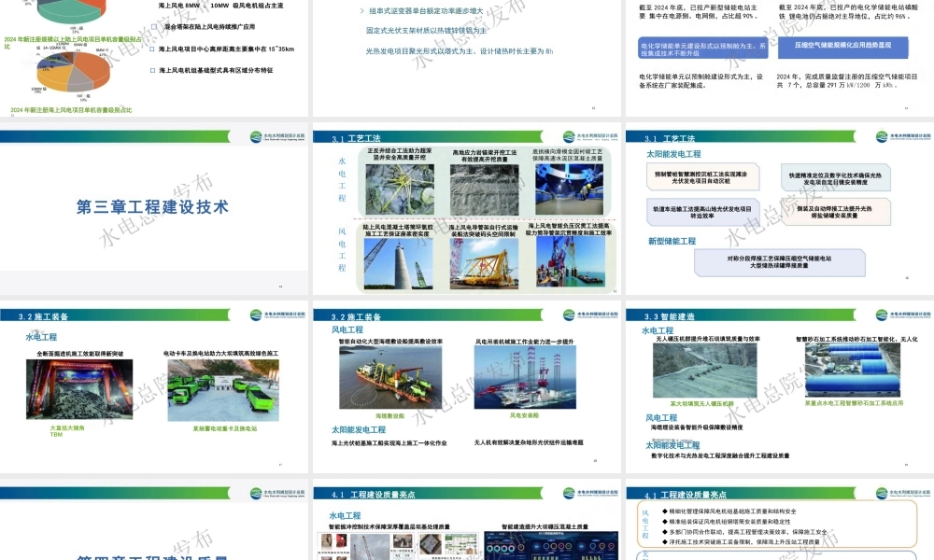
Task: Click the 组串式逆变器单台额定功率逐步增大 line
Action: point(426,10)
